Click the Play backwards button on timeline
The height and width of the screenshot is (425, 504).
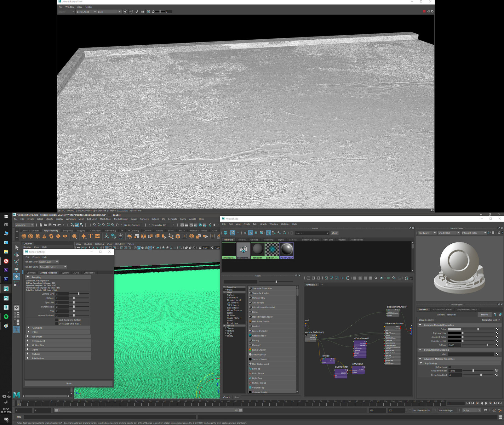click(482, 403)
